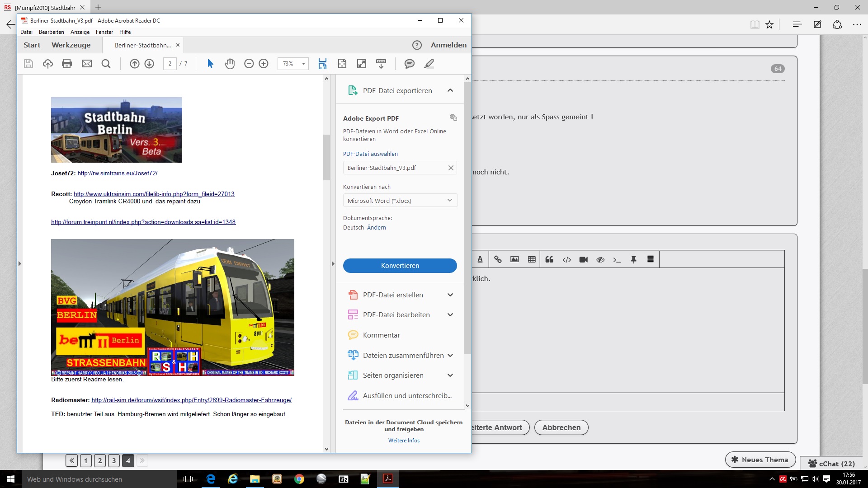
Task: Open the Anzeige menu
Action: point(80,32)
